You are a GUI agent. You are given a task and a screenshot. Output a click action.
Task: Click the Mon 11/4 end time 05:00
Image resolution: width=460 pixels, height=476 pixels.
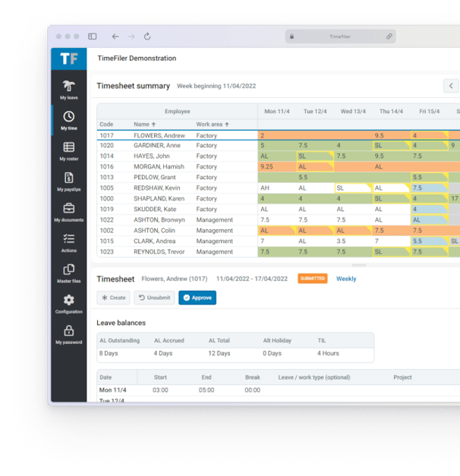click(206, 390)
